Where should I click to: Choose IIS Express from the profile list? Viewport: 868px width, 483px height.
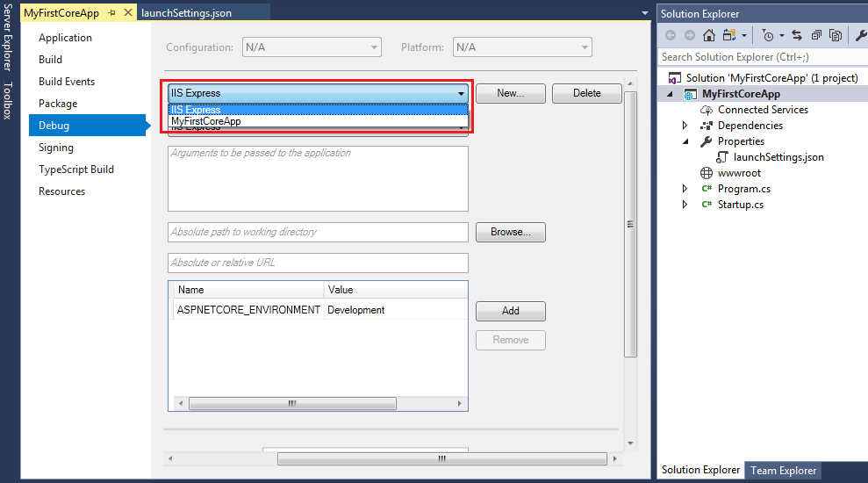click(x=318, y=110)
